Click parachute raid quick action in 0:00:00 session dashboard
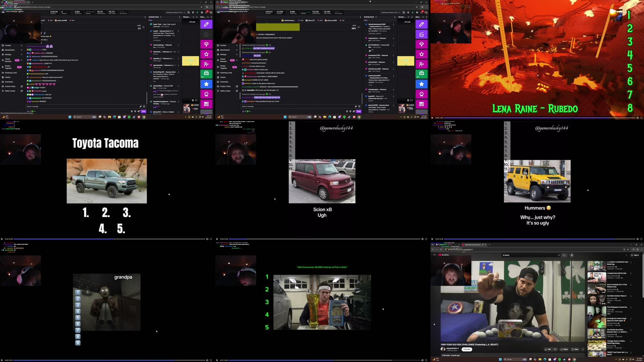This screenshot has height=362, width=644. [206, 44]
